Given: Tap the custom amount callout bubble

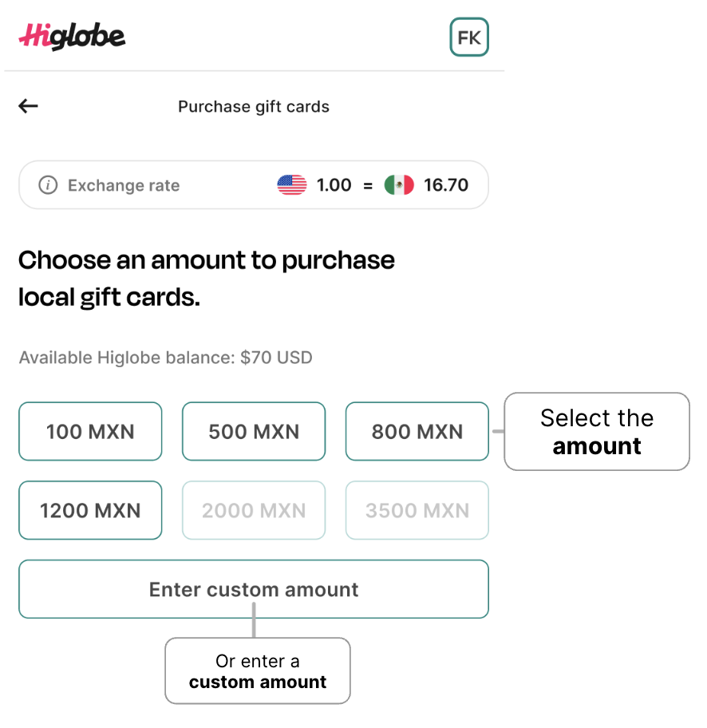Looking at the screenshot, I should pos(258,671).
